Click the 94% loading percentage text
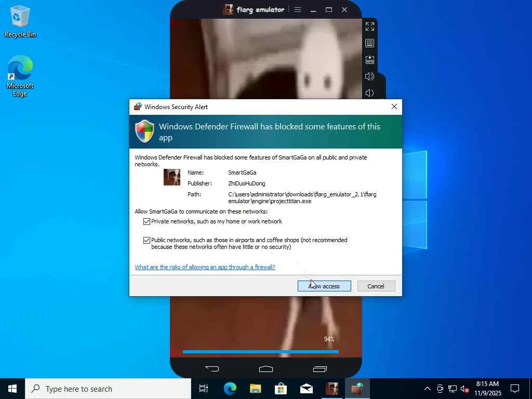 point(329,339)
